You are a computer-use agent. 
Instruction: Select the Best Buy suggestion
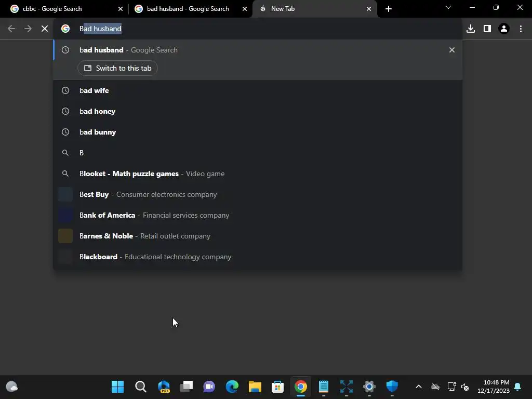click(258, 194)
